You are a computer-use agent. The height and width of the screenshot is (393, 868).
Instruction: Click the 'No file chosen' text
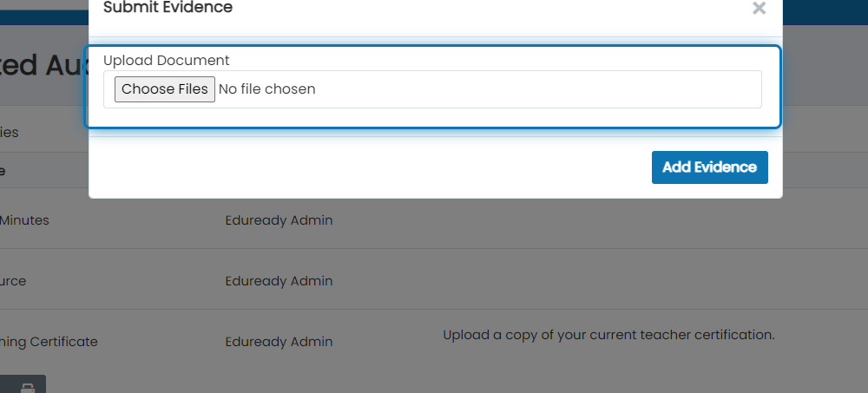266,89
